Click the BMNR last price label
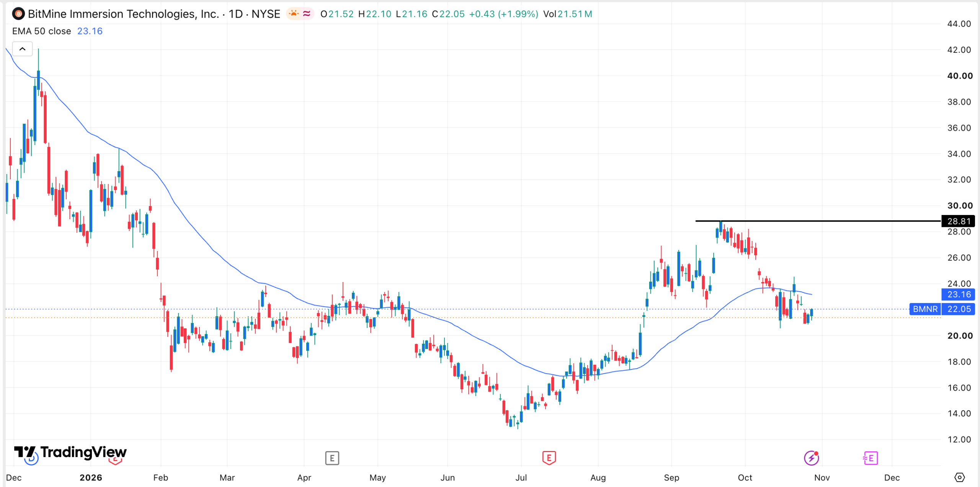Screen dimensions: 980x487 coord(925,309)
